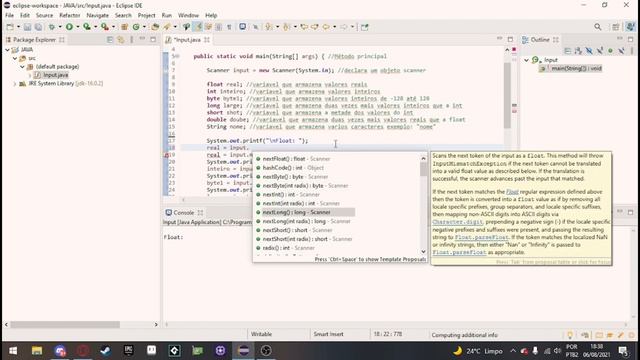Open the Window menu
Image resolution: width=640 pixels, height=360 pixels.
tap(188, 15)
